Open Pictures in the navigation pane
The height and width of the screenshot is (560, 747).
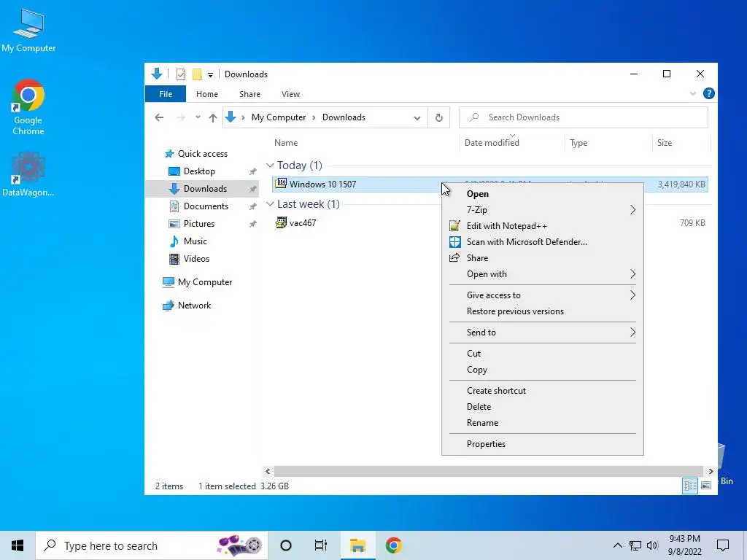tap(198, 224)
